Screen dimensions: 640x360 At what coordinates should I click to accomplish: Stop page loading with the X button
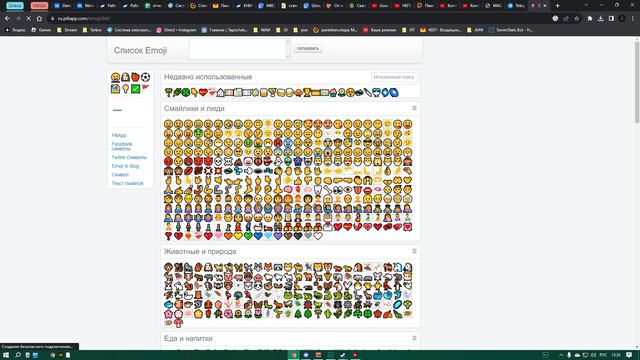click(28, 18)
